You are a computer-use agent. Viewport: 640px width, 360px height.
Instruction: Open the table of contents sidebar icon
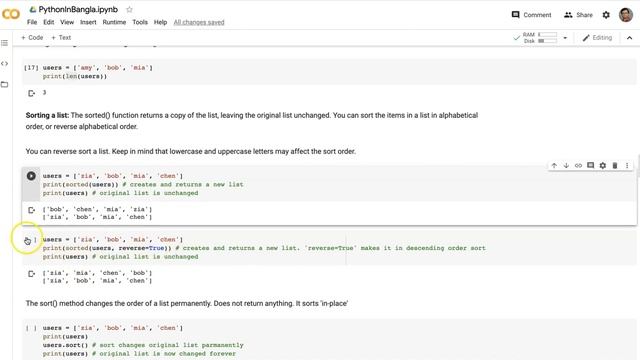[x=4, y=43]
